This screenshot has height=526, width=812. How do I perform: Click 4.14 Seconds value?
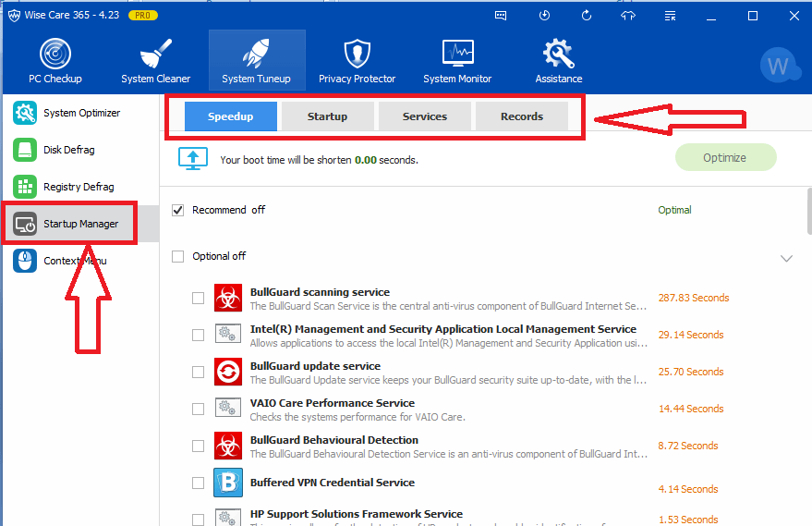687,489
